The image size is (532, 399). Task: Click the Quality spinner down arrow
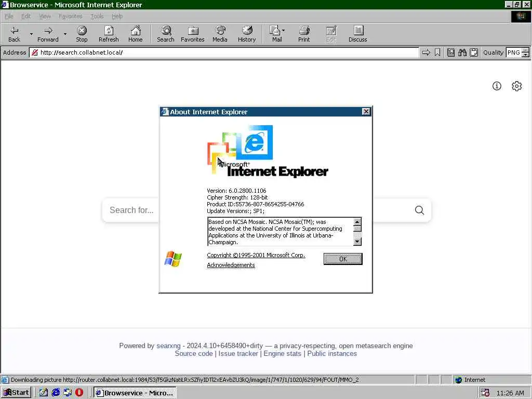[526, 55]
